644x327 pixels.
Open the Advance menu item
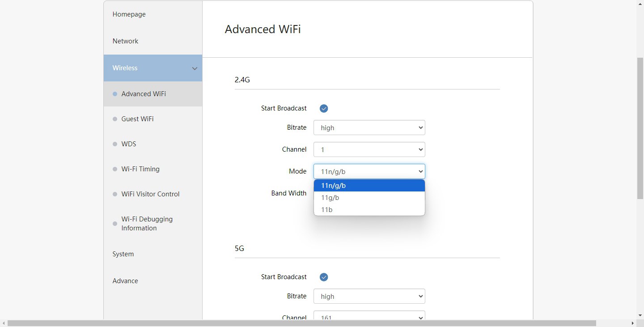pos(153,281)
